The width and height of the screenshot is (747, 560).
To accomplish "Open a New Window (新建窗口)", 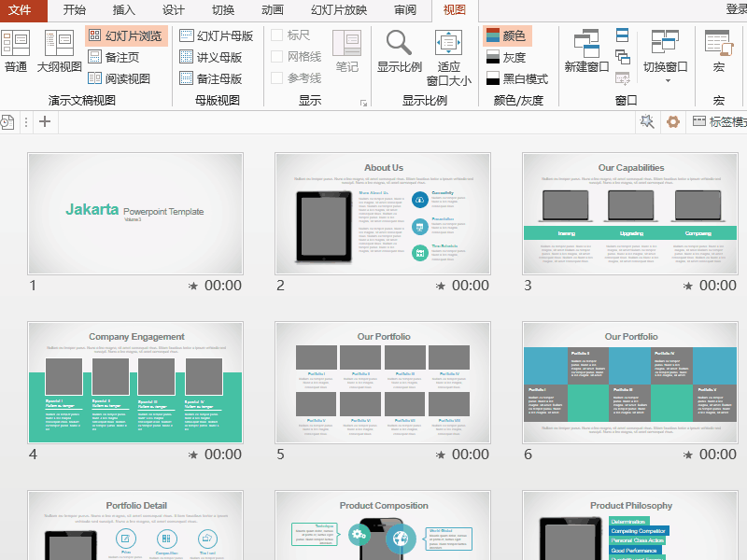I will [586, 51].
